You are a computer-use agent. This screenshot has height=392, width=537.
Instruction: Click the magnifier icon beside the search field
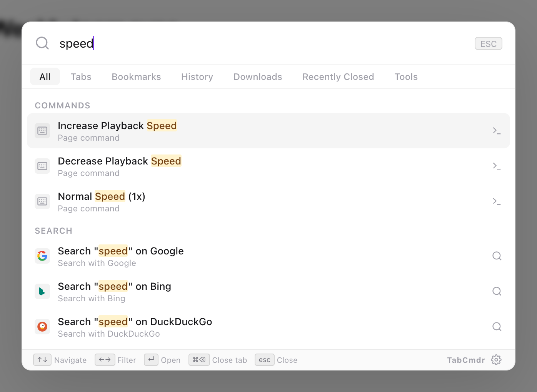(42, 43)
